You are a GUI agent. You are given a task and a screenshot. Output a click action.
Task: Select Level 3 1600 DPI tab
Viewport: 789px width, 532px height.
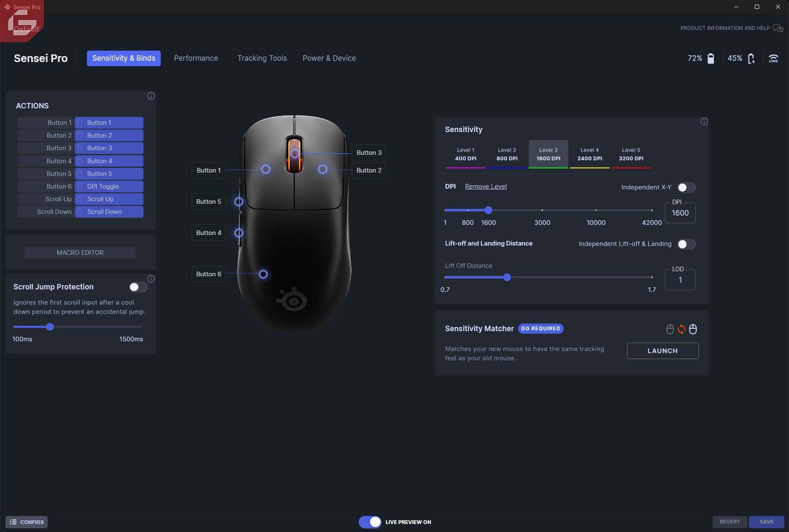[549, 154]
